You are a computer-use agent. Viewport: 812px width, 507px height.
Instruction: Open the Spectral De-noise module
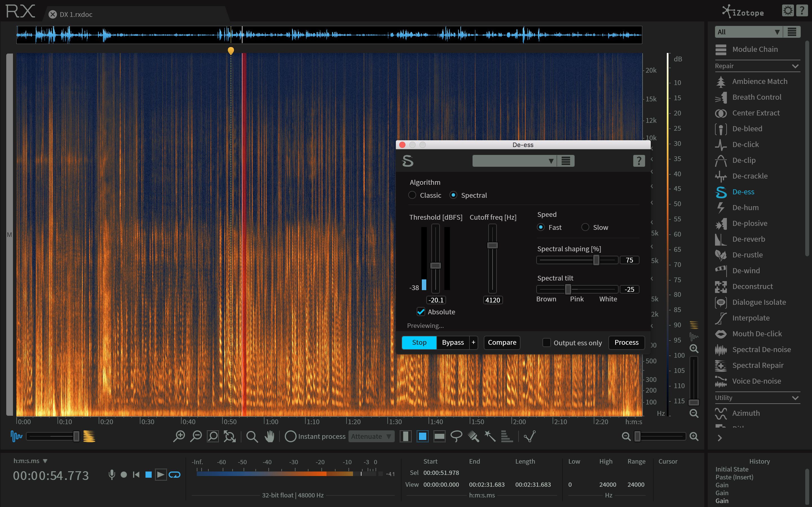(761, 349)
